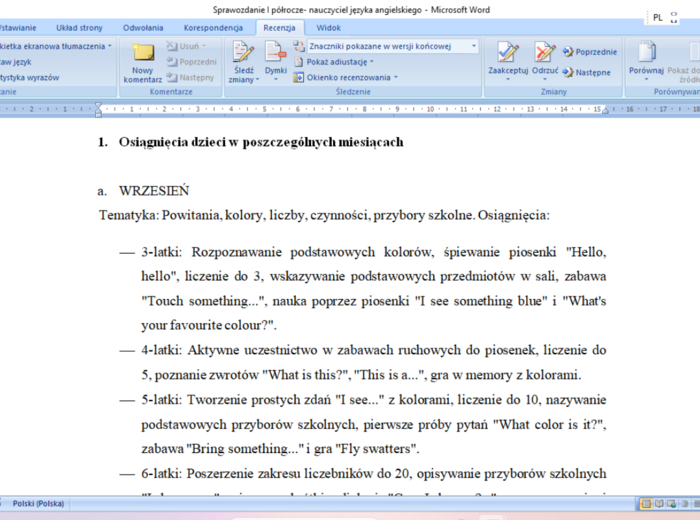
Task: Click the PL language bar indicator
Action: [658, 18]
